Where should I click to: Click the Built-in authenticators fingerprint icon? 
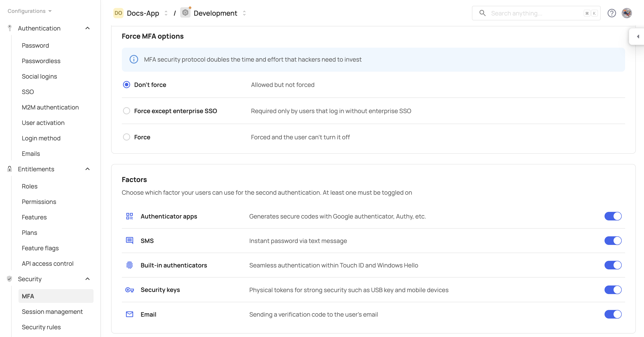coord(130,265)
